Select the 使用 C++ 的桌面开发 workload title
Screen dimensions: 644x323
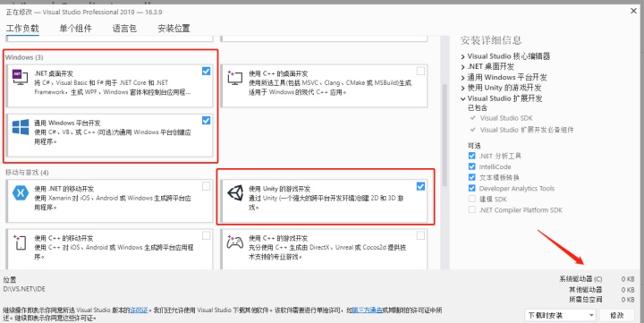[x=278, y=73]
